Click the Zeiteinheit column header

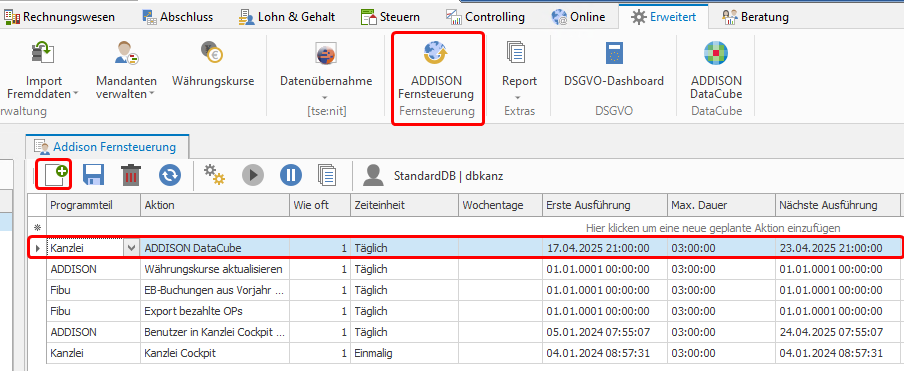tap(404, 205)
